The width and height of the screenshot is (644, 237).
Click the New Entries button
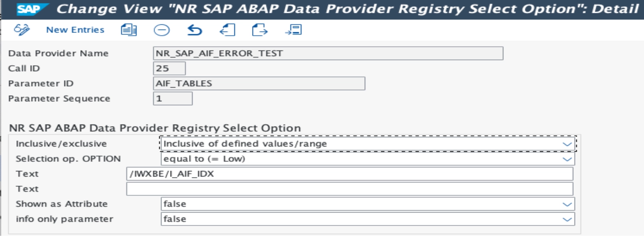pyautogui.click(x=76, y=29)
